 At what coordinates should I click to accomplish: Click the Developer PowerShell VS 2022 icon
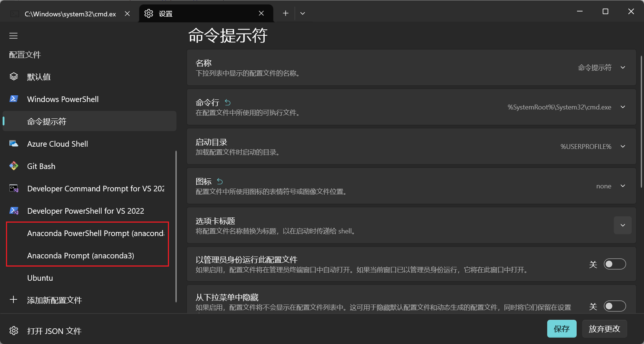tap(14, 211)
